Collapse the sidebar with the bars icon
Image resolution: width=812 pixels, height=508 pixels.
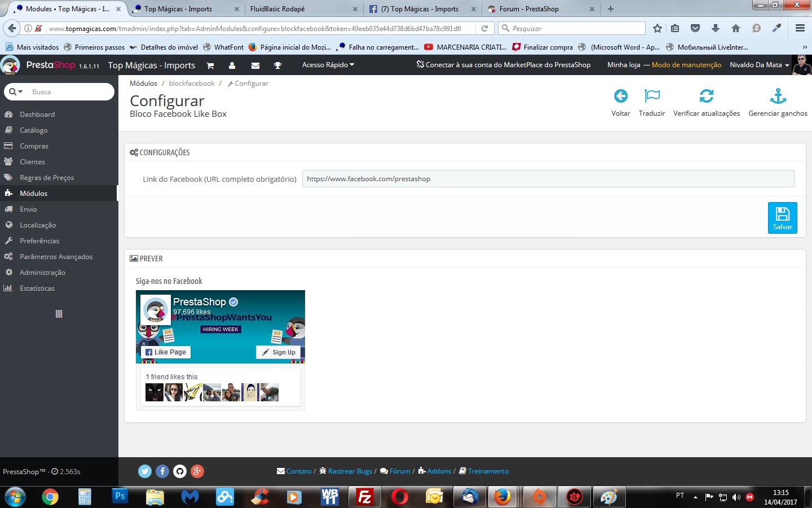point(59,314)
